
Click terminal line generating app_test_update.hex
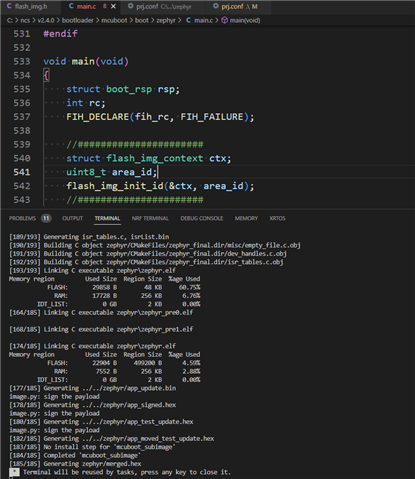(x=101, y=422)
